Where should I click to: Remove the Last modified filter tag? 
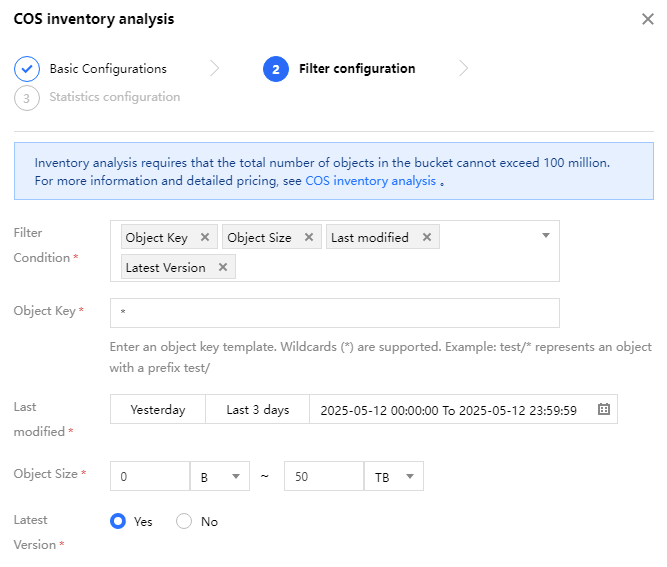(x=427, y=238)
